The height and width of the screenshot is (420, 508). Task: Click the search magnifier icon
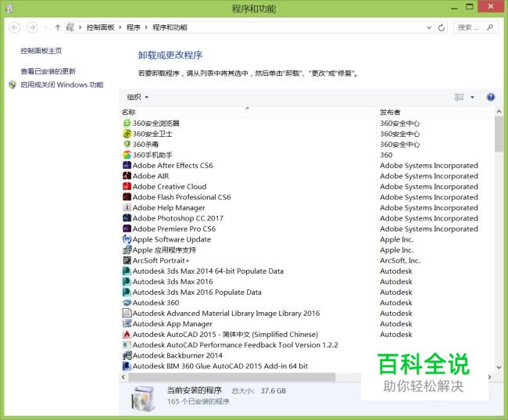point(490,27)
